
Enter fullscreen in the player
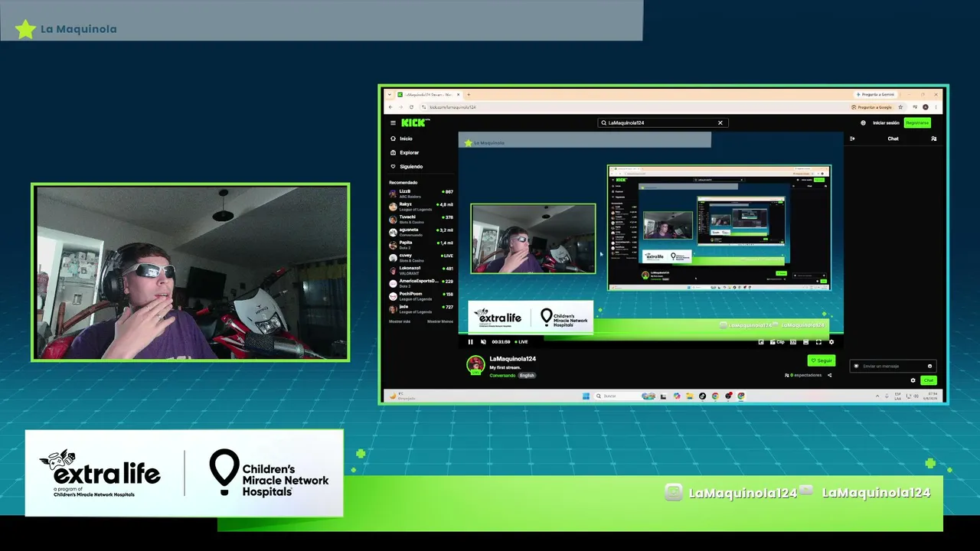tap(818, 342)
